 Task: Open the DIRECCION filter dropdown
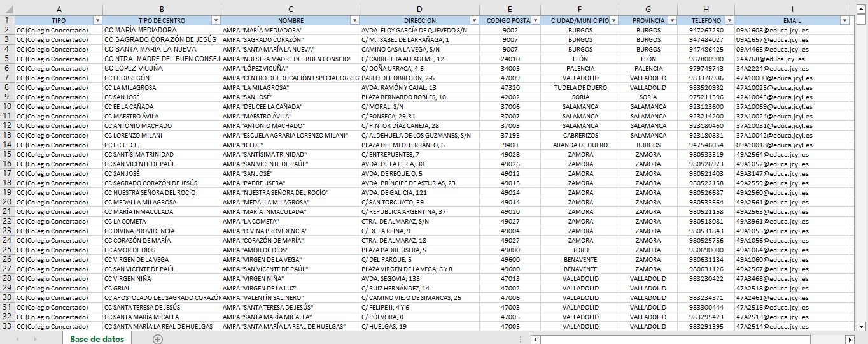click(x=473, y=20)
